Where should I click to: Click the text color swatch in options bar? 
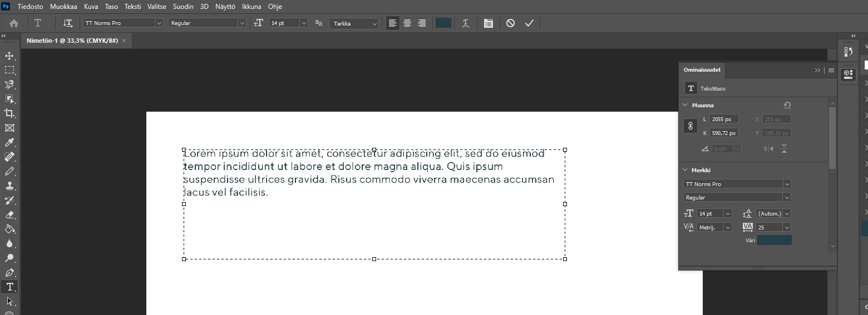443,23
